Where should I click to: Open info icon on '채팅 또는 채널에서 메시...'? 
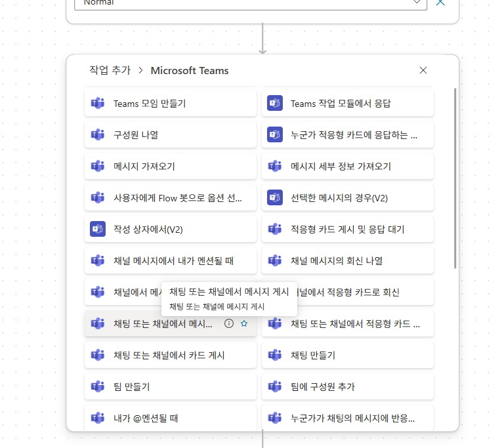[x=229, y=323]
